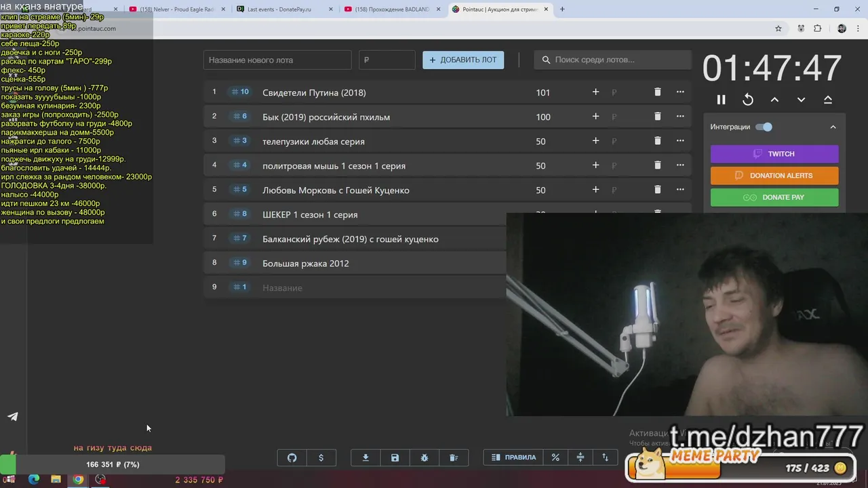Add amount to Свидетели Путина lot
Image resolution: width=868 pixels, height=488 pixels.
point(595,91)
